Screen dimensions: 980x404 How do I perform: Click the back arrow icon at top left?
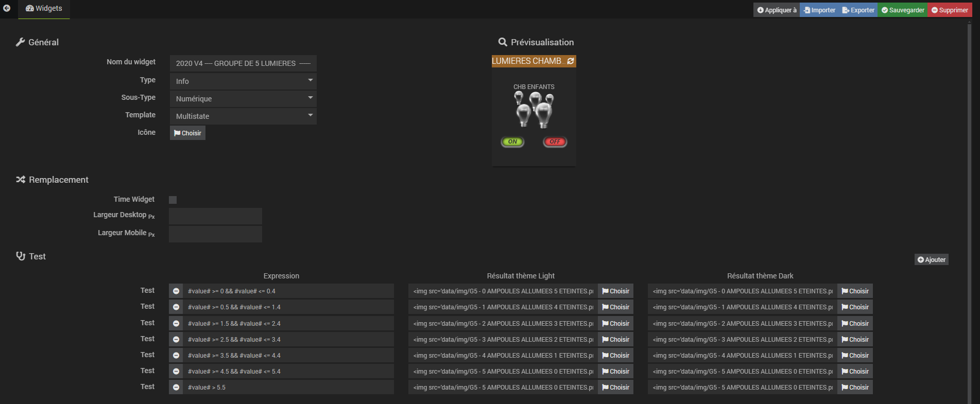7,8
